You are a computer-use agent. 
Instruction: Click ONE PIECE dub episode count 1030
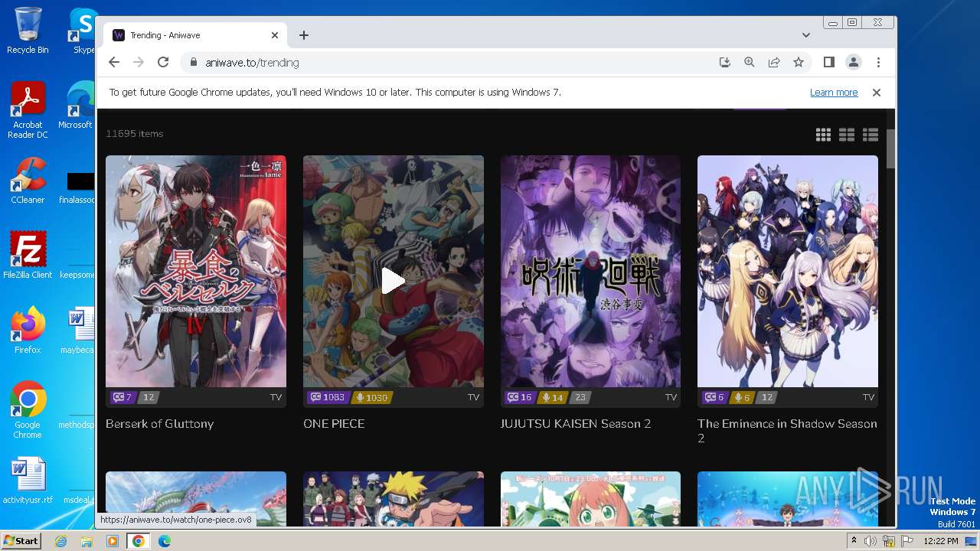[x=372, y=397]
